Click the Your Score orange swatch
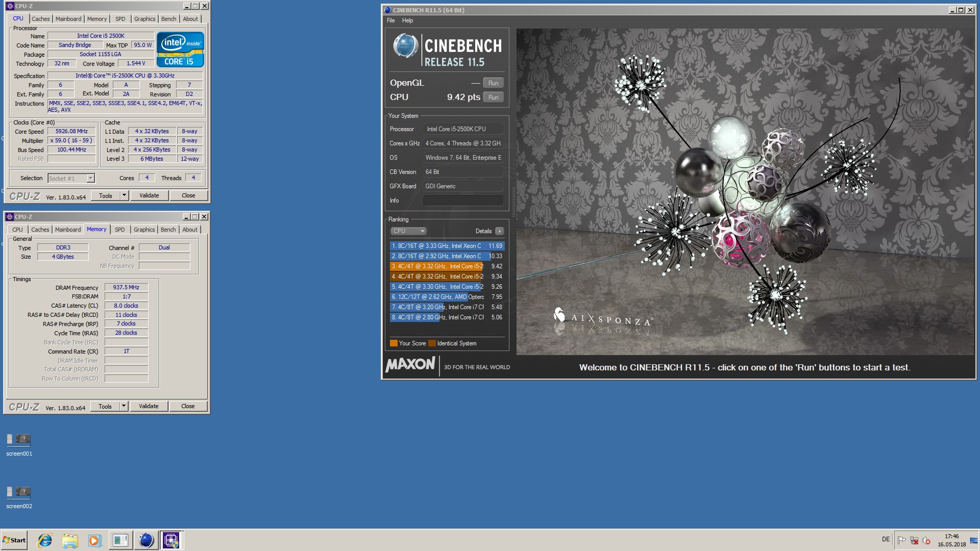The height and width of the screenshot is (551, 980). (x=394, y=343)
